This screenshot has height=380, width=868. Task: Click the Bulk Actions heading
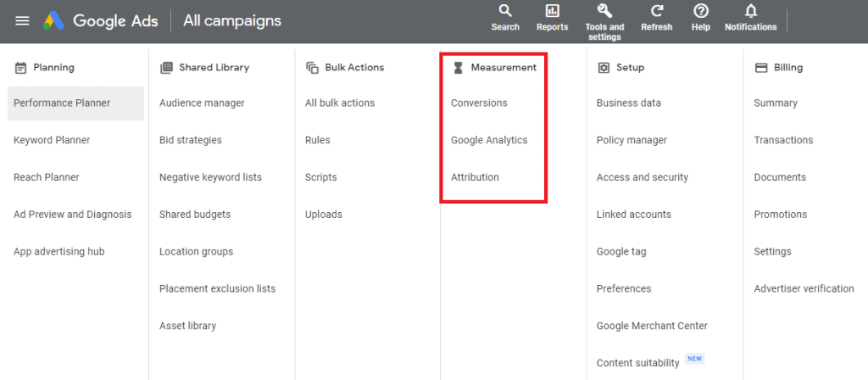click(354, 68)
